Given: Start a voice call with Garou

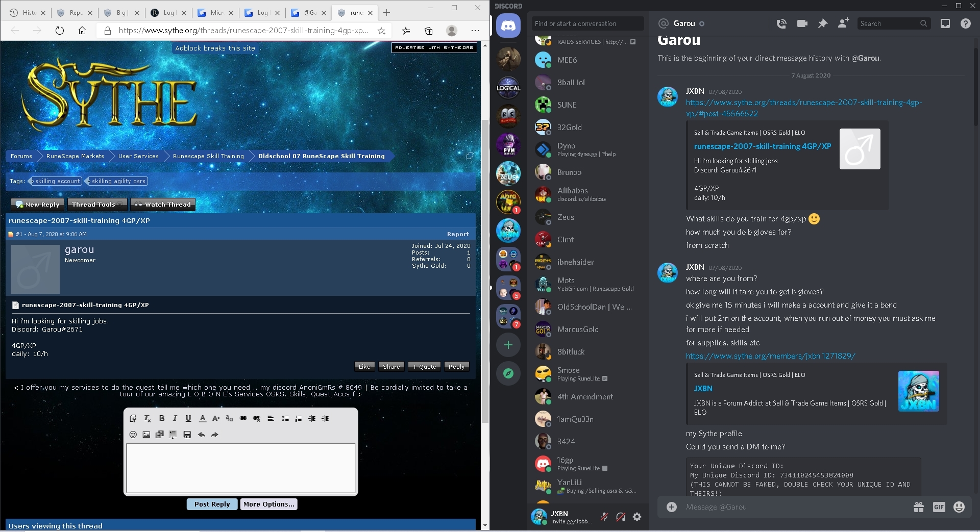Looking at the screenshot, I should click(x=781, y=23).
